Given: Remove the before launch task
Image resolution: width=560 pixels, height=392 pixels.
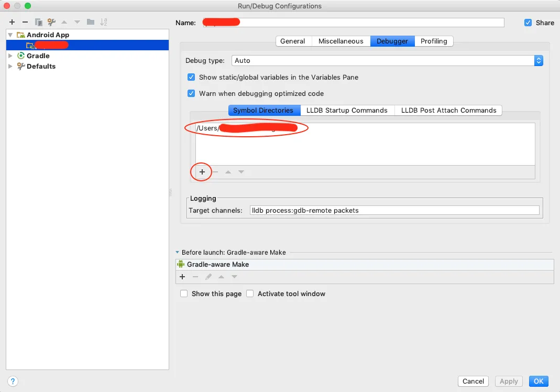Looking at the screenshot, I should pyautogui.click(x=195, y=277).
